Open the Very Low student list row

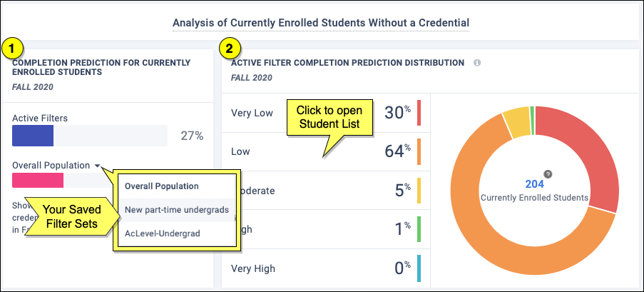point(253,113)
